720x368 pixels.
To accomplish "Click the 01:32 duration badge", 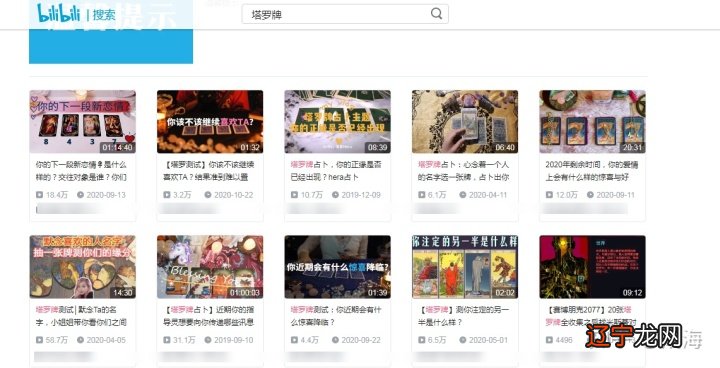I will click(x=250, y=147).
